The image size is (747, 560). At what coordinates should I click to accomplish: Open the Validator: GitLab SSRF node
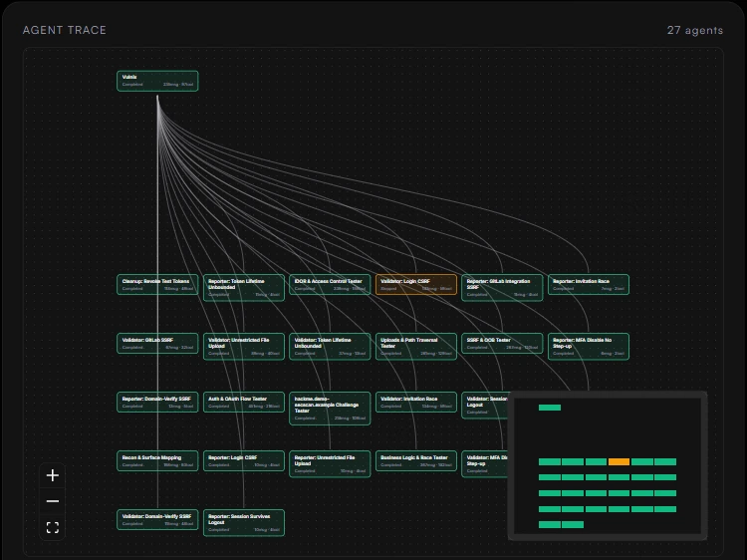157,343
